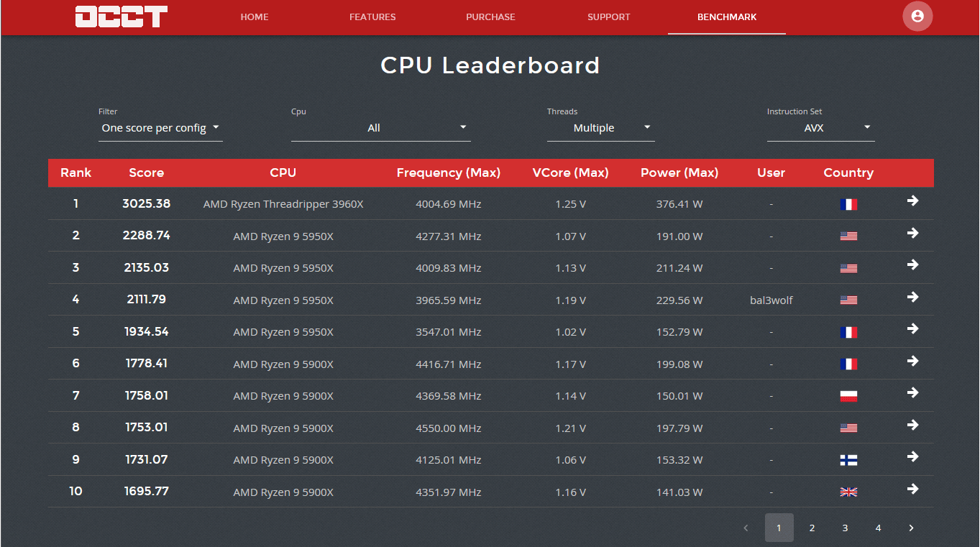The width and height of the screenshot is (980, 547).
Task: Click the Finnish flag in rank 9 row
Action: click(848, 460)
